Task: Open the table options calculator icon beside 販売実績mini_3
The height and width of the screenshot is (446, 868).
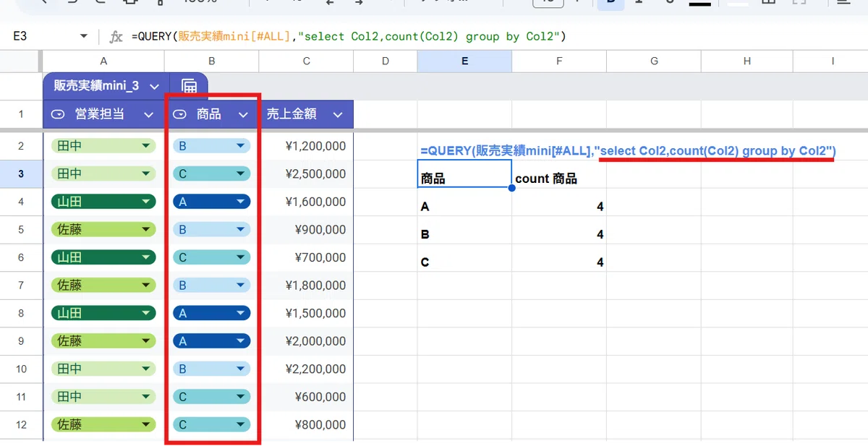Action: [x=189, y=86]
